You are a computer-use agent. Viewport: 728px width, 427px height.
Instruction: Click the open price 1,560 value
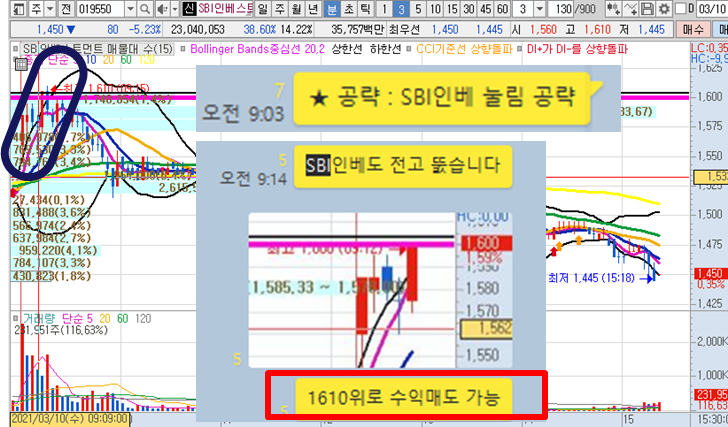543,30
